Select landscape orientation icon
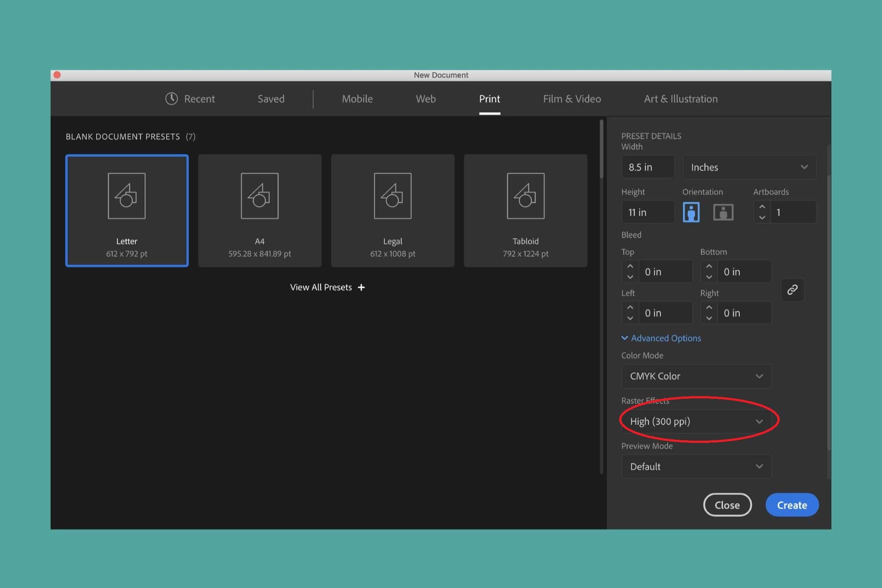 (723, 212)
